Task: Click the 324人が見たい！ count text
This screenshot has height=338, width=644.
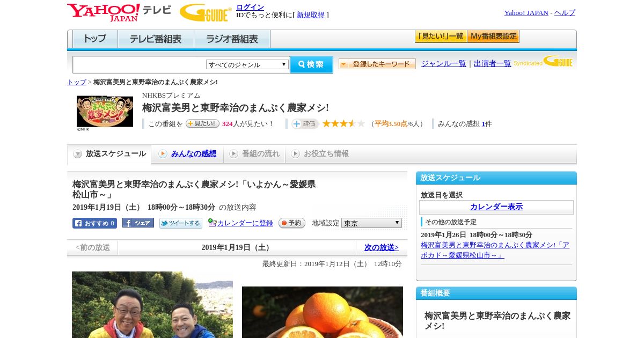Action: coord(248,124)
